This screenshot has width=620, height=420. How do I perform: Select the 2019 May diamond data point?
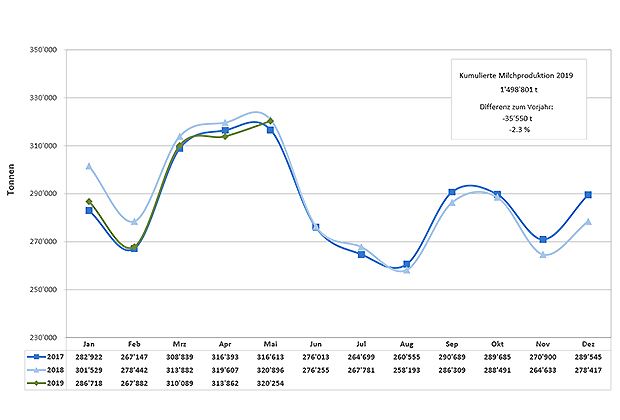click(x=271, y=121)
